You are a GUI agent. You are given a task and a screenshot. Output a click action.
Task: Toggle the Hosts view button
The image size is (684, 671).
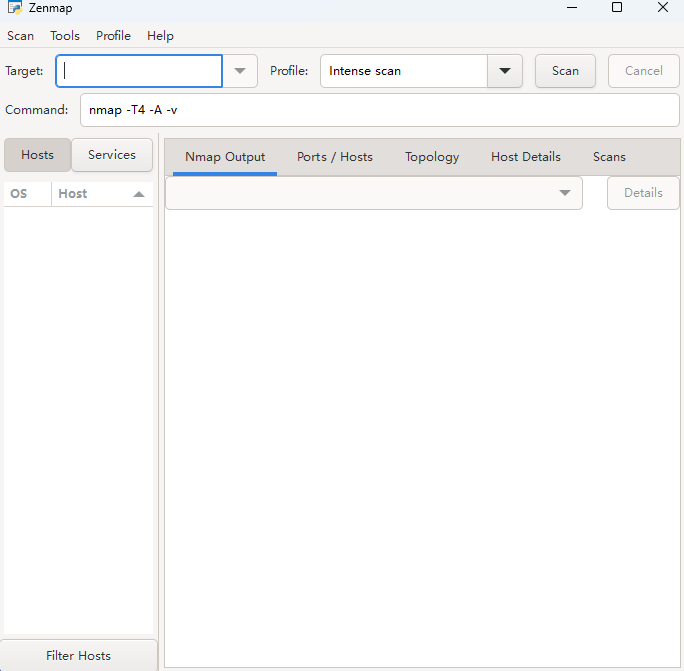[37, 155]
